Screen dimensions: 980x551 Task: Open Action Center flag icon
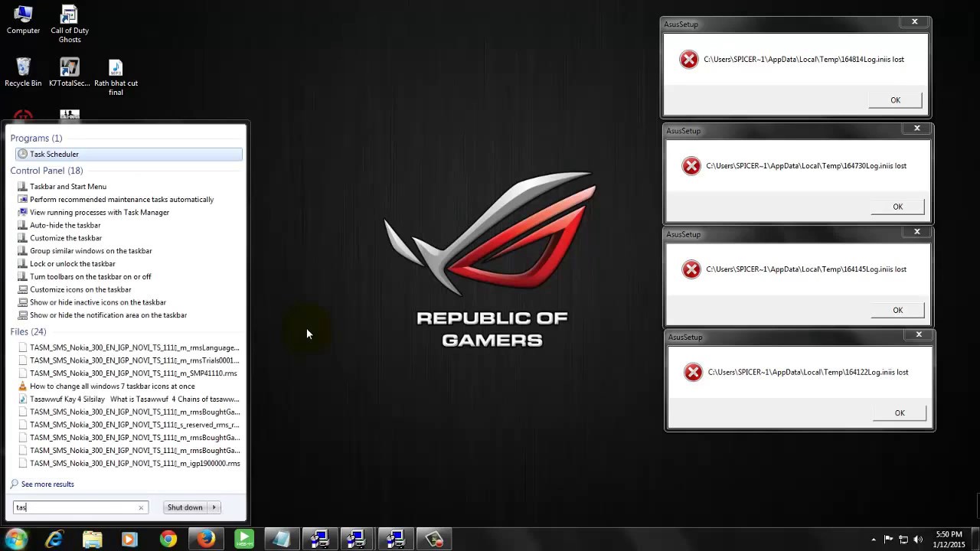tap(888, 540)
